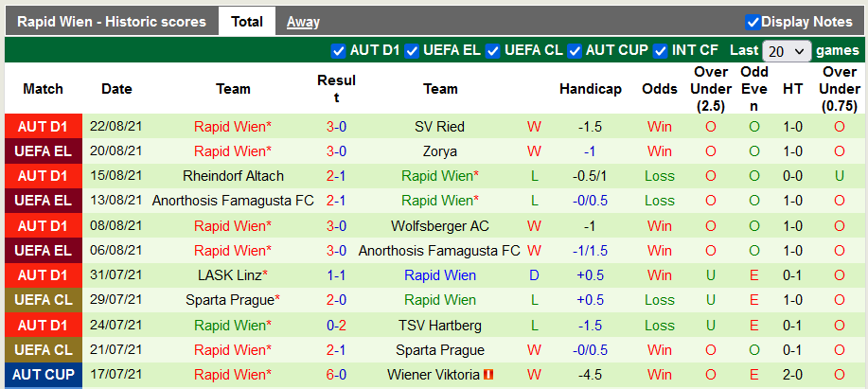Click the AUT D1 badge for 22/08/21
This screenshot has width=868, height=389.
(x=43, y=127)
